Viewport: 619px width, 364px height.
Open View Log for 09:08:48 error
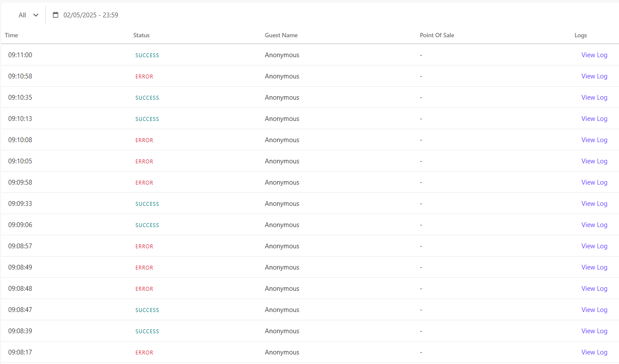point(594,289)
